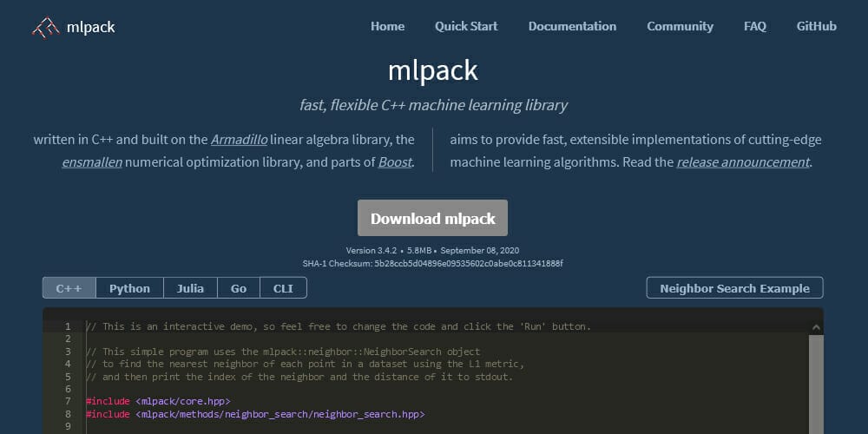This screenshot has height=434, width=868.
Task: Click the Download mlpack button
Action: pos(432,218)
